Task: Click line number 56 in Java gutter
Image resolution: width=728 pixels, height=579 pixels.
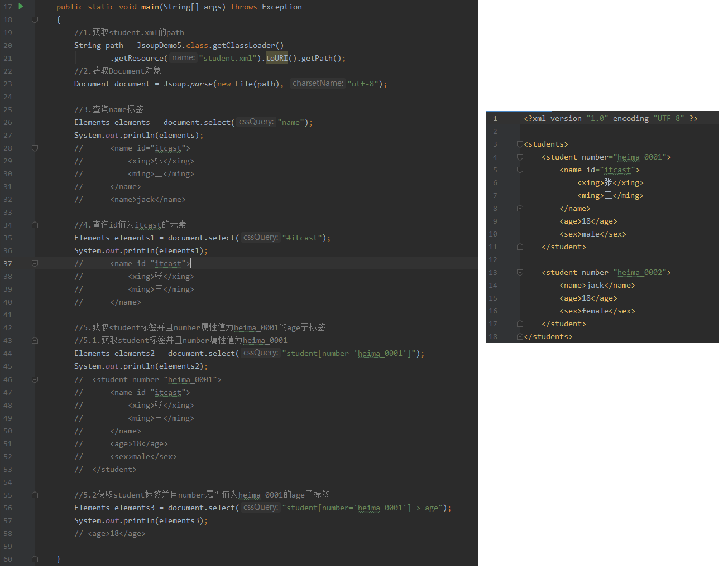Action: point(8,508)
